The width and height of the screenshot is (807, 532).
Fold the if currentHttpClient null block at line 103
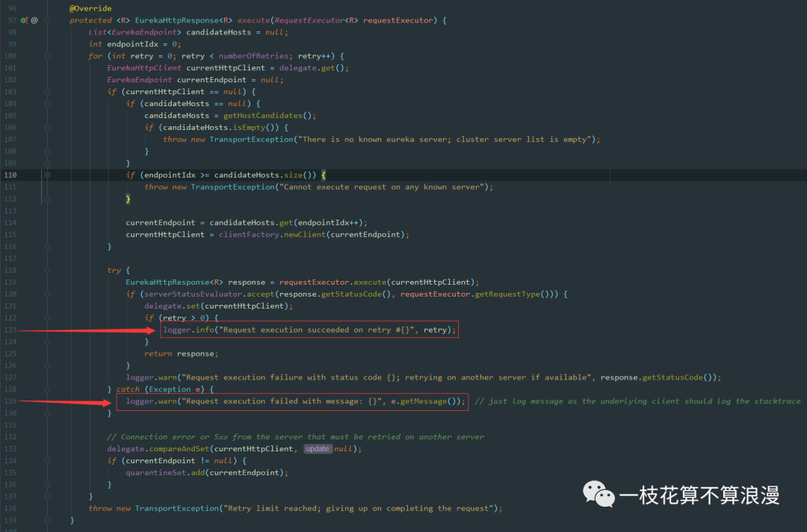coord(47,92)
